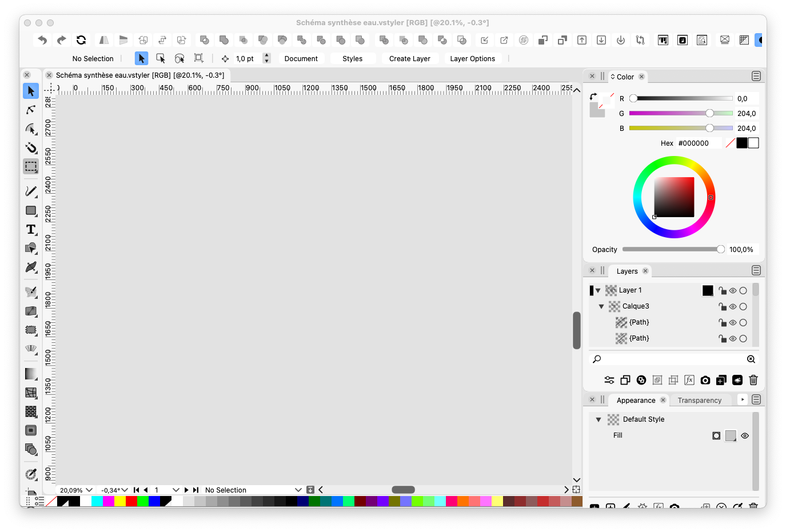This screenshot has height=532, width=786.
Task: Select the rectangular marquee selection tool
Action: click(x=31, y=167)
